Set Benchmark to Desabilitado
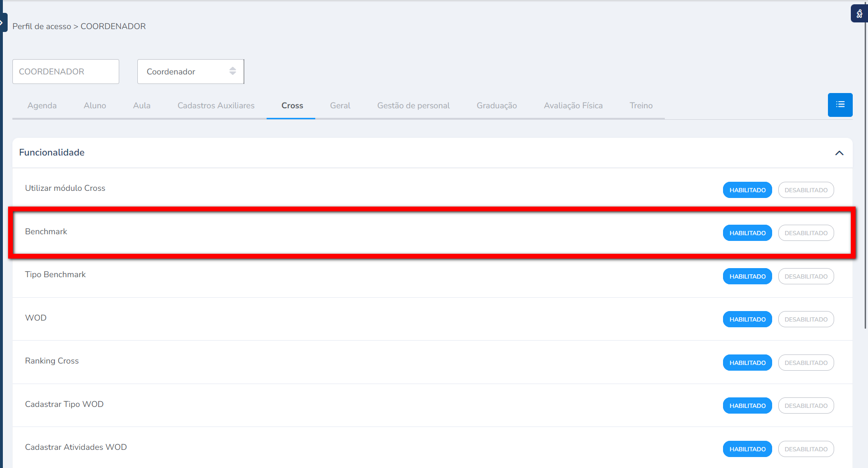 coord(806,233)
